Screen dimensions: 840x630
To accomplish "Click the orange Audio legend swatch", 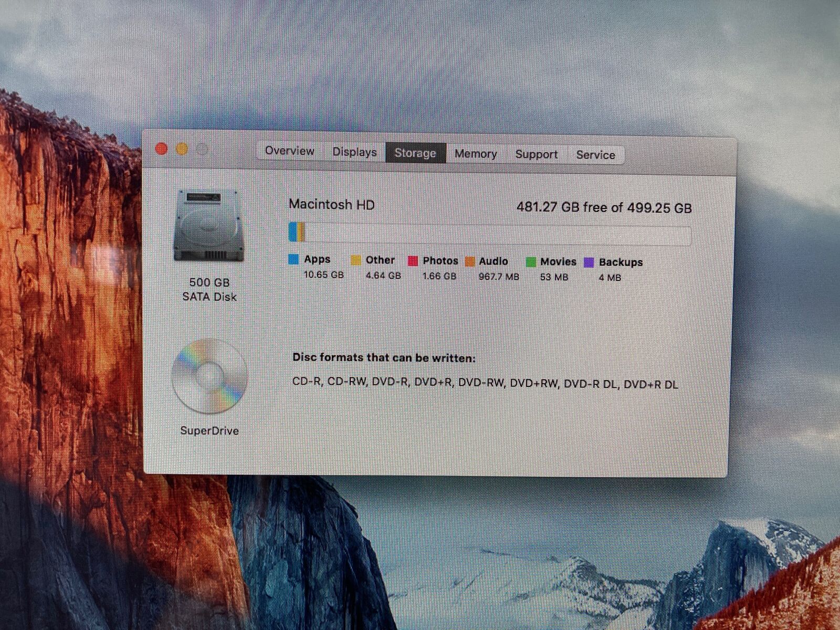I will pyautogui.click(x=470, y=261).
